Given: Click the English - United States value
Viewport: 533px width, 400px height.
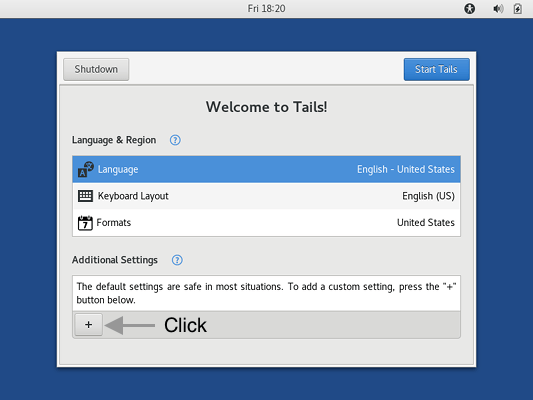Looking at the screenshot, I should (406, 169).
